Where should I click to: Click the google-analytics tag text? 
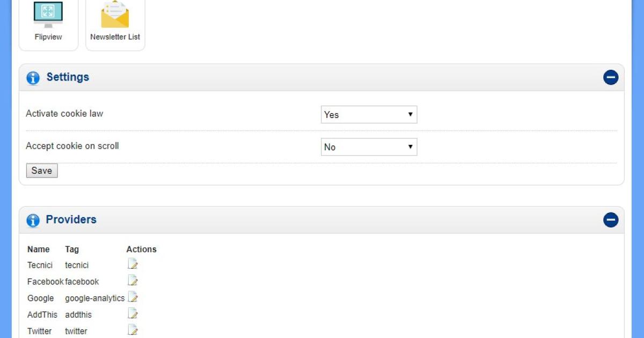click(94, 298)
